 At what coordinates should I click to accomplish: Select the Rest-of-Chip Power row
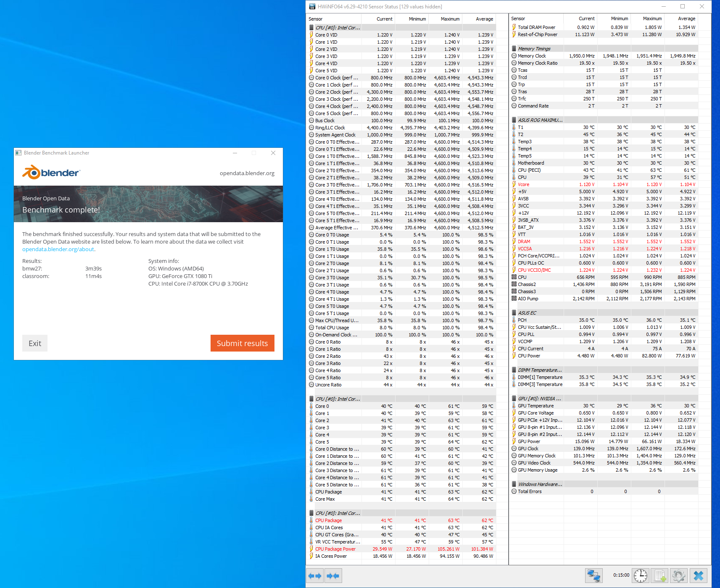605,34
